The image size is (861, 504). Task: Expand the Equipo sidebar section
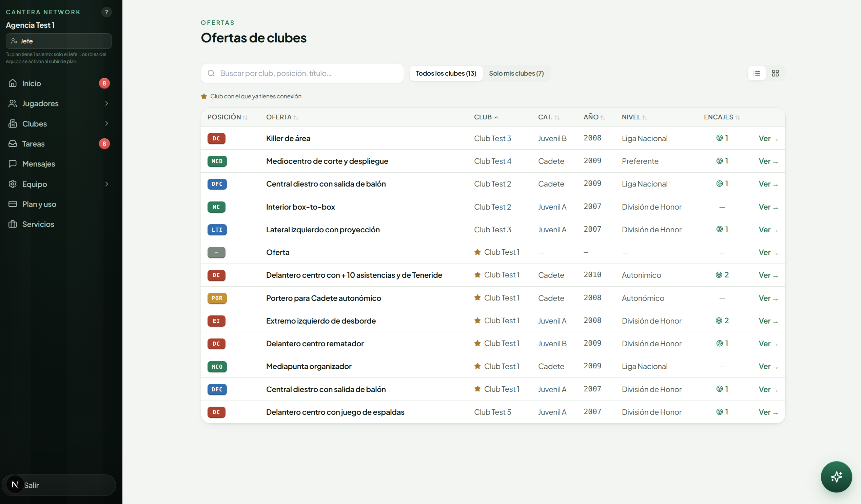[x=106, y=184]
